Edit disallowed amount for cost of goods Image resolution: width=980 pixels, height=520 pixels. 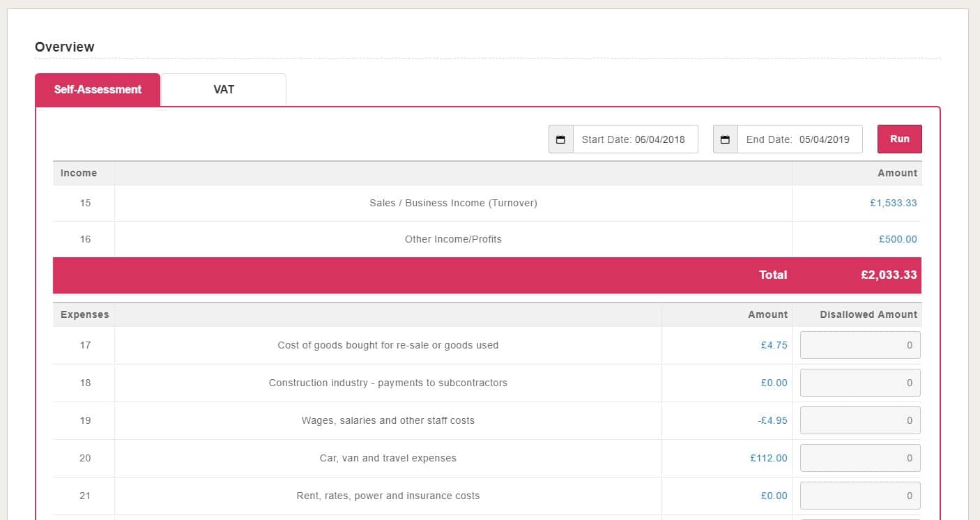859,345
